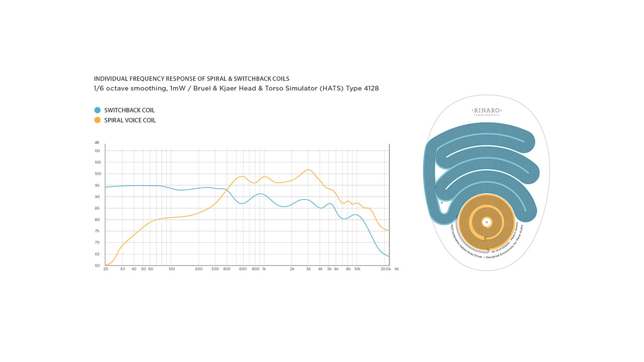Click the center of the orange spiral coil
Viewport: 644px width, 362px height.
pos(487,222)
